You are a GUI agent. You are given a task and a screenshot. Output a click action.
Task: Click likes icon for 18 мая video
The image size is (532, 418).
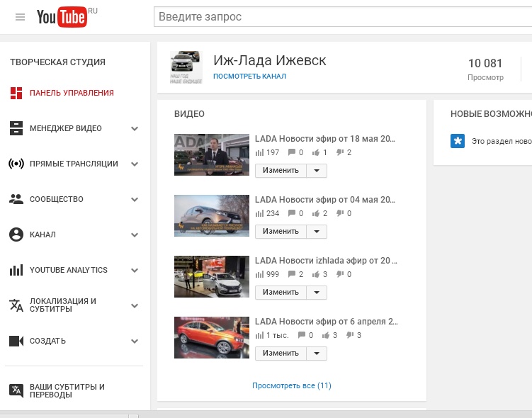click(x=316, y=152)
